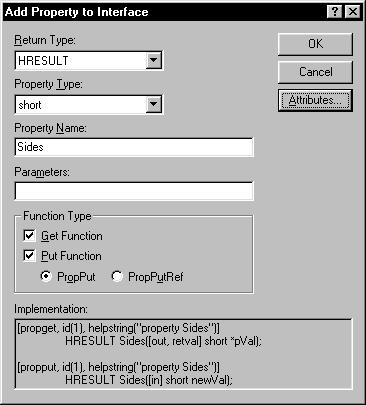Click the propput line in Implementation box
This screenshot has height=405, width=366.
pyautogui.click(x=118, y=367)
